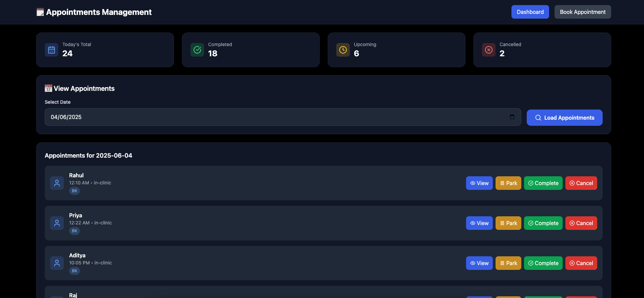Click the Upcoming clock icon
This screenshot has width=644, height=298.
[x=343, y=50]
